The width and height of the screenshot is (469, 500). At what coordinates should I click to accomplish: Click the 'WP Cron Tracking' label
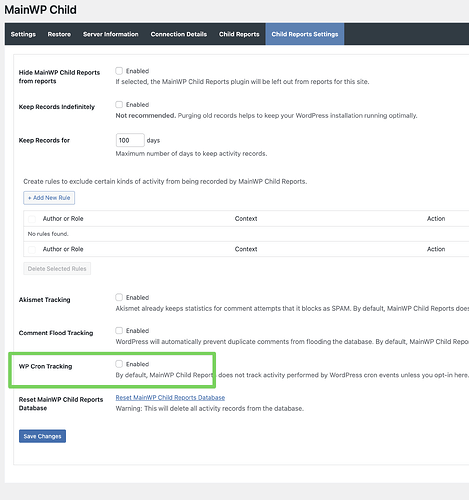point(45,366)
